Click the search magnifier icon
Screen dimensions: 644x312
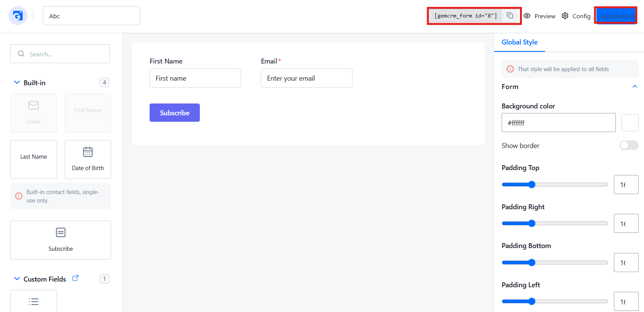tap(21, 54)
